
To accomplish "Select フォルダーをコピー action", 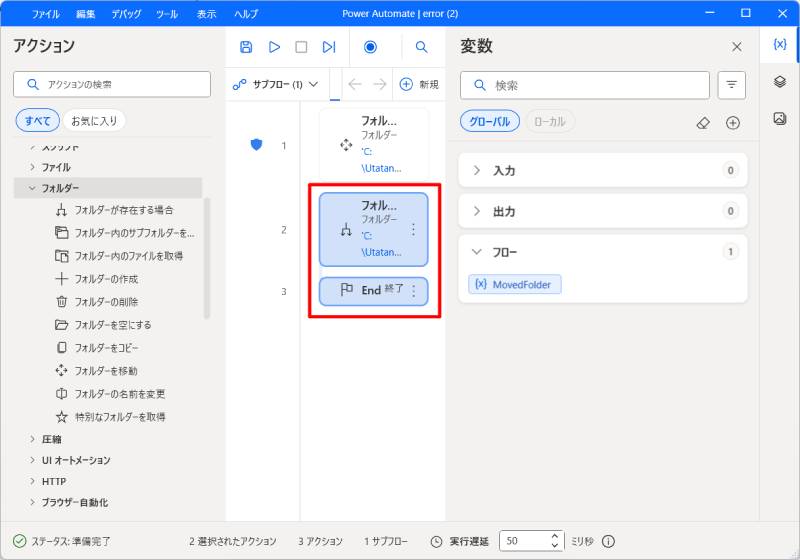I will click(97, 348).
